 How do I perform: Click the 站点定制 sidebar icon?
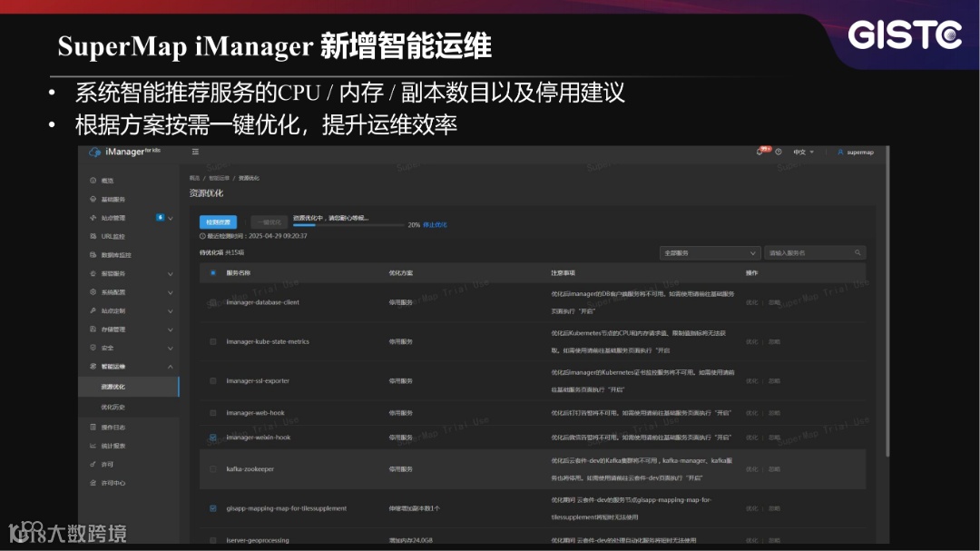tap(93, 310)
